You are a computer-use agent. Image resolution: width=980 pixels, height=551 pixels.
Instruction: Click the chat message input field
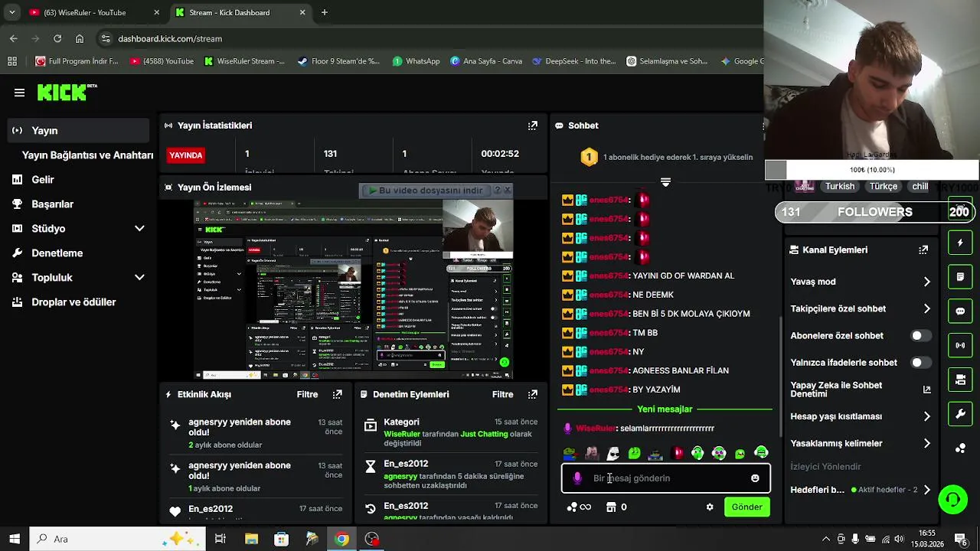point(666,478)
